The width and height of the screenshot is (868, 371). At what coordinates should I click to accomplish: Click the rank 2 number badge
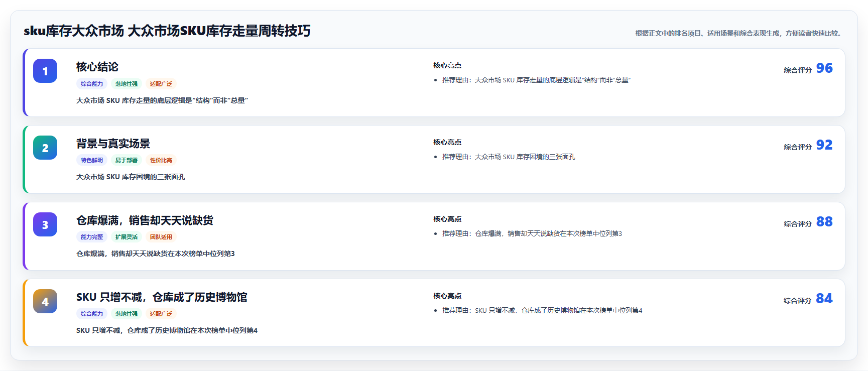coord(45,148)
